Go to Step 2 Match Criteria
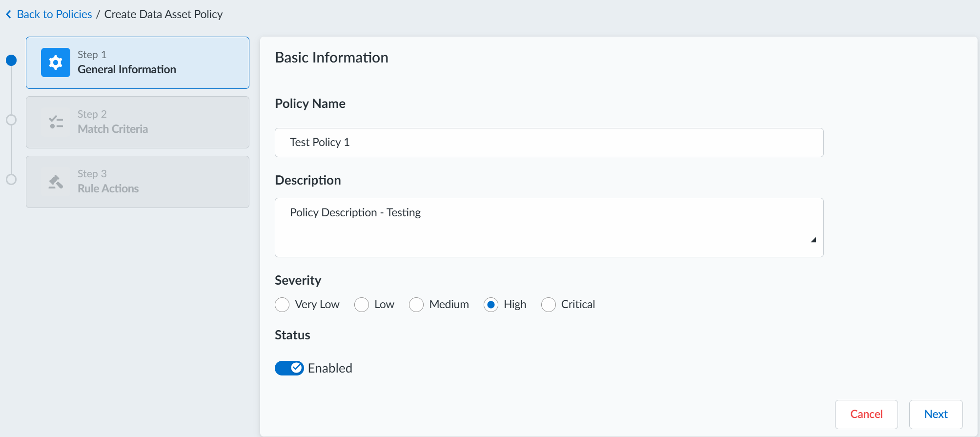Screen dimensions: 980x437 [x=138, y=122]
